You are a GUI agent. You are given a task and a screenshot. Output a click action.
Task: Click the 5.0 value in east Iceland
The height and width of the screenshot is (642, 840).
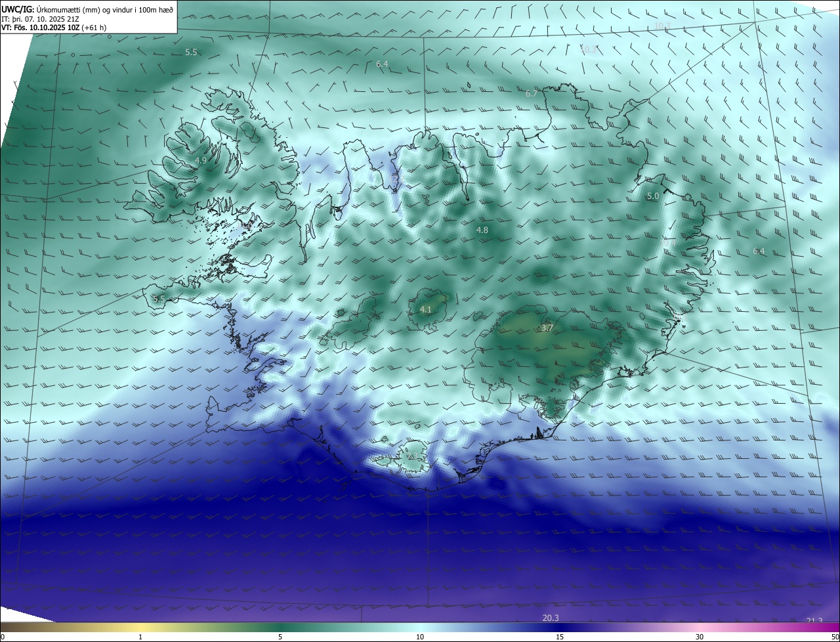point(653,196)
